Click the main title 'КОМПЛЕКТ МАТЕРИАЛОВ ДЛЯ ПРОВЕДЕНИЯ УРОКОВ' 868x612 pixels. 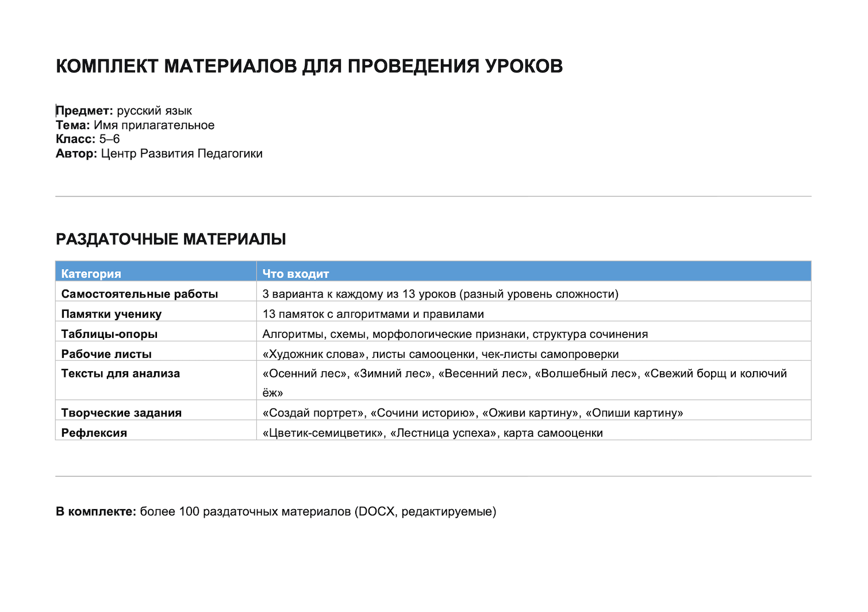(309, 67)
